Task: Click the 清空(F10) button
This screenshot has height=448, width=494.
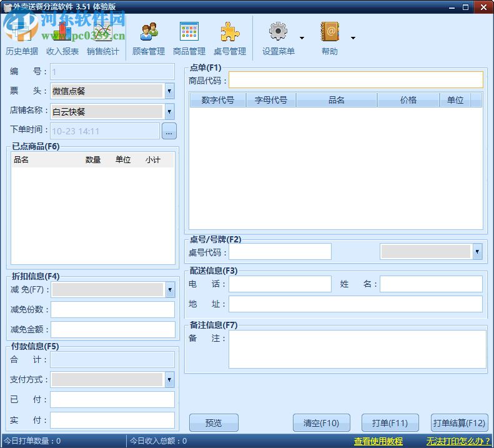Action: point(322,423)
